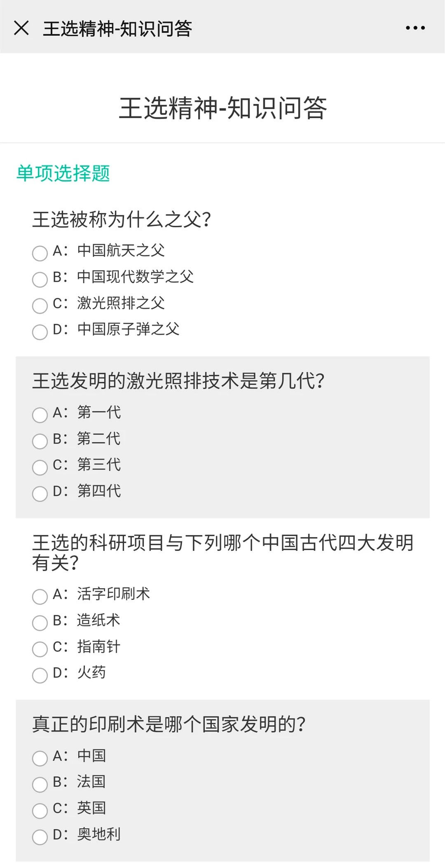
Task: Select 第二代 as the answer
Action: coord(40,441)
